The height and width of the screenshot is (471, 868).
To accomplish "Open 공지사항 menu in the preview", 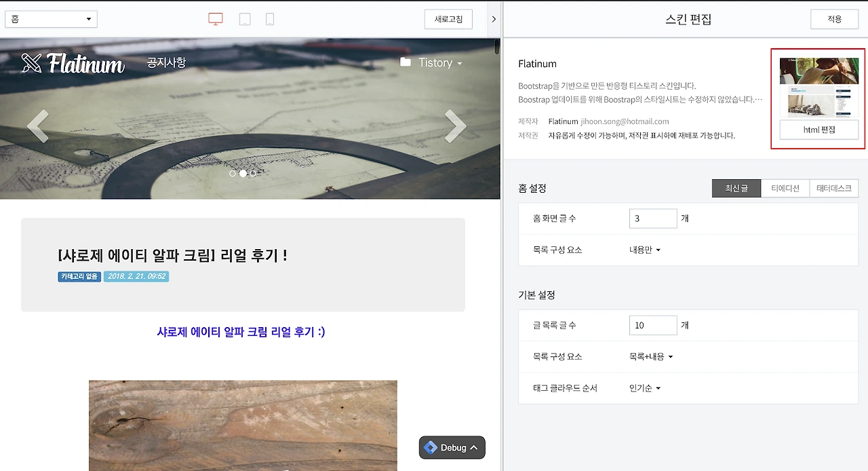I will [x=166, y=62].
